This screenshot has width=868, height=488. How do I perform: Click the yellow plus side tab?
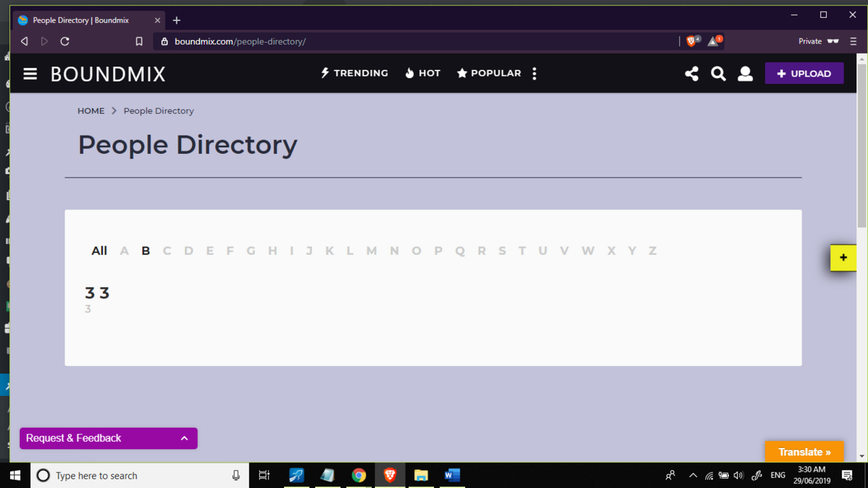pyautogui.click(x=844, y=258)
